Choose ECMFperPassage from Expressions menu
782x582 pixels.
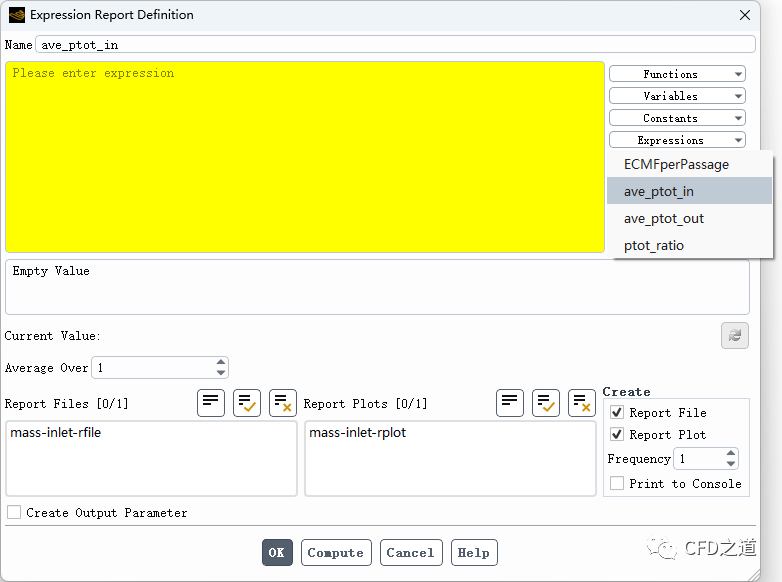(690, 165)
